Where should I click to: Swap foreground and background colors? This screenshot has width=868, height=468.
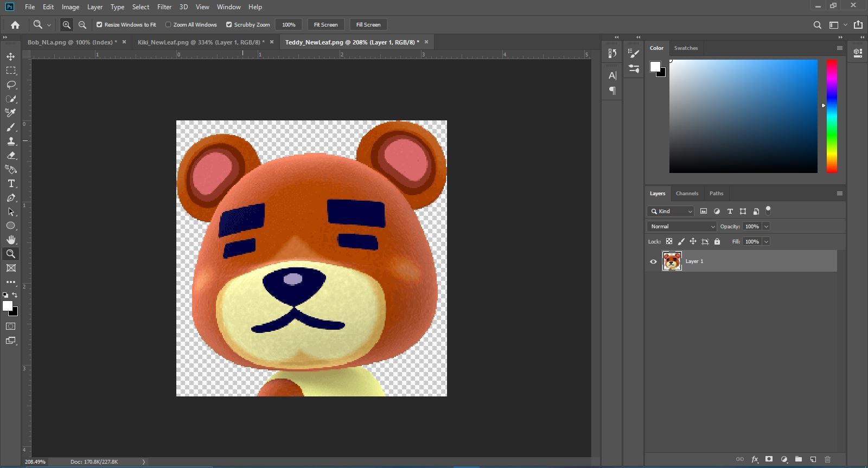pyautogui.click(x=15, y=295)
